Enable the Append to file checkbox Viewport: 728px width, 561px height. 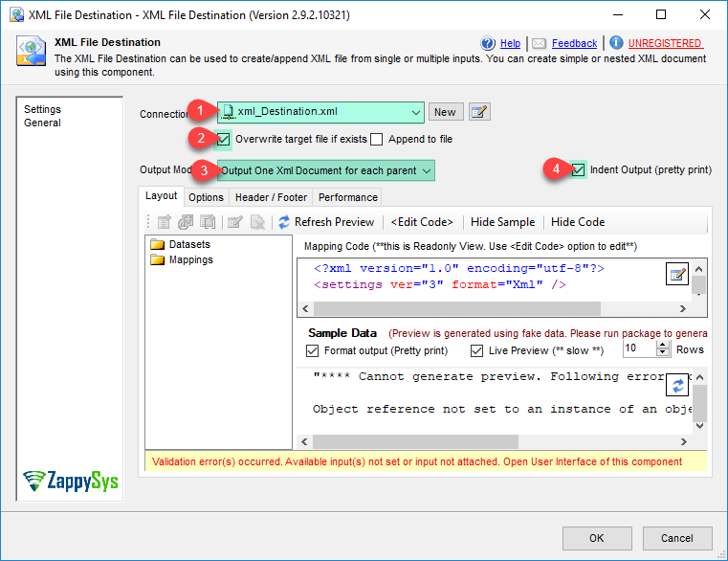377,139
